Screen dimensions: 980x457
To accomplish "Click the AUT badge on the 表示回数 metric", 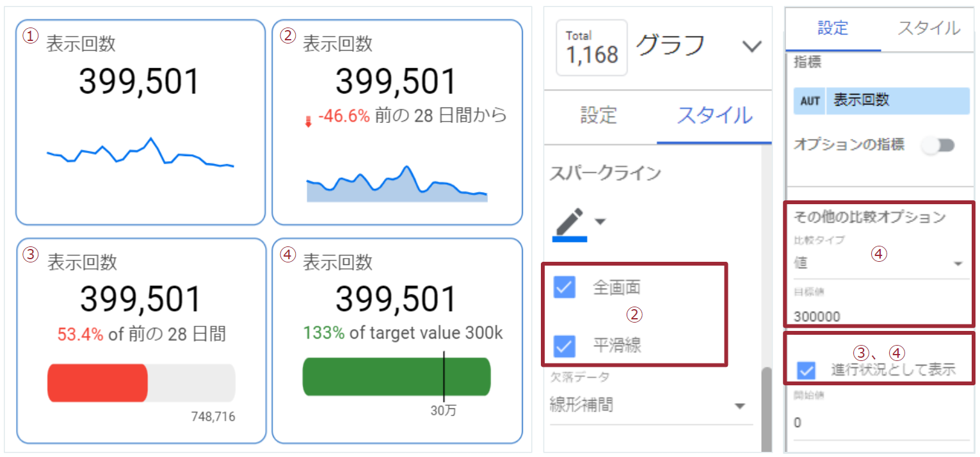I will pyautogui.click(x=810, y=101).
